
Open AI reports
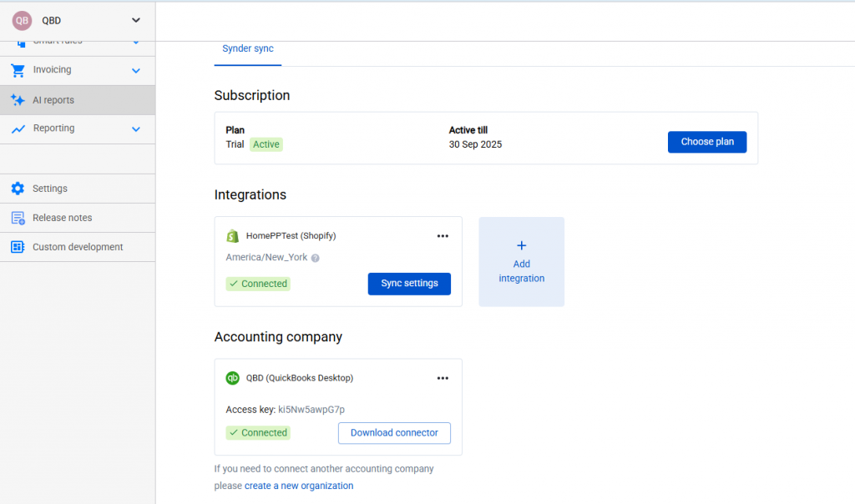pos(78,100)
